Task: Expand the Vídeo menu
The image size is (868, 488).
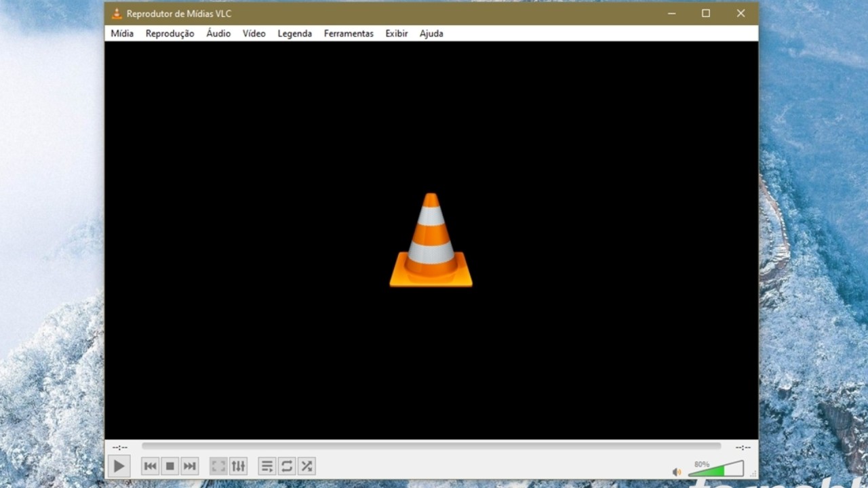Action: pyautogui.click(x=254, y=33)
